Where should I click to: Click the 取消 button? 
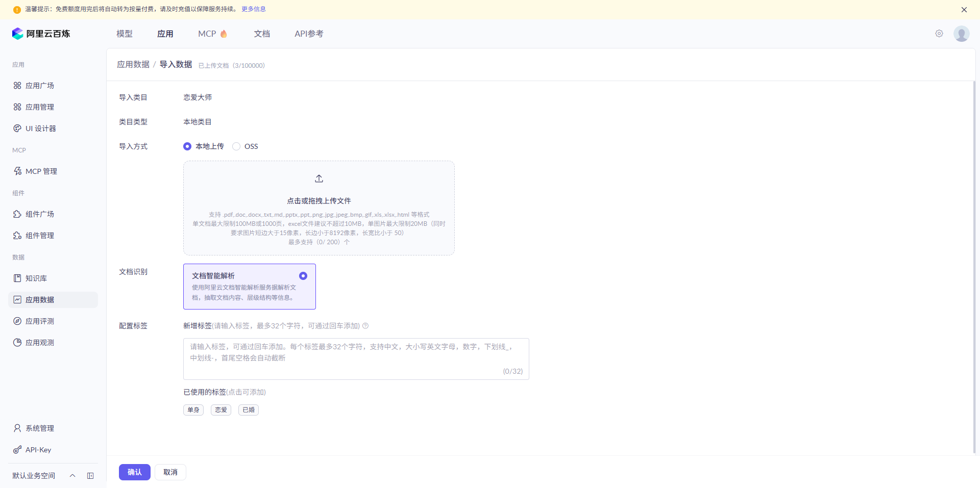[170, 472]
